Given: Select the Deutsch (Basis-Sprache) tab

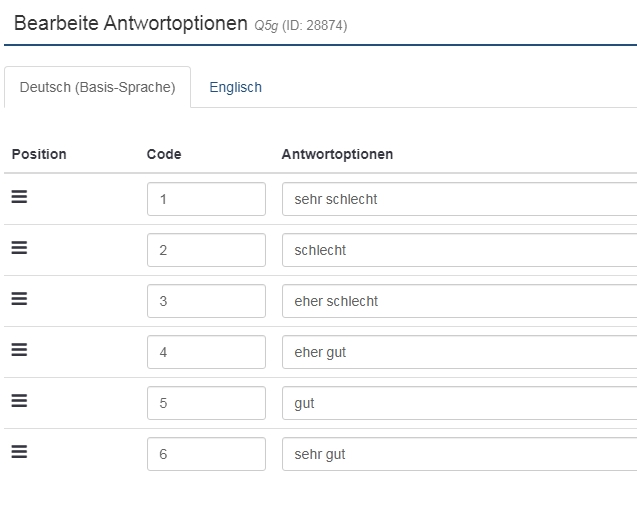Looking at the screenshot, I should click(x=97, y=87).
